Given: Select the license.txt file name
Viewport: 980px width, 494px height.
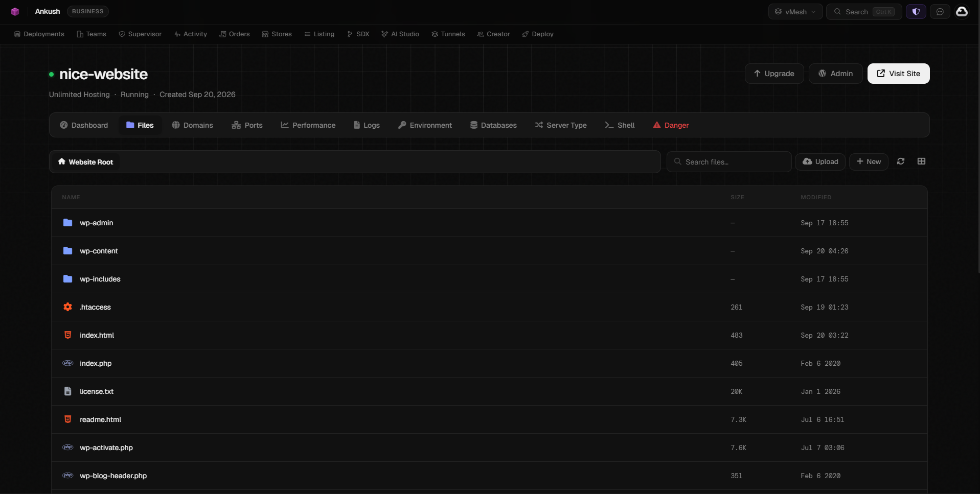Looking at the screenshot, I should 97,391.
